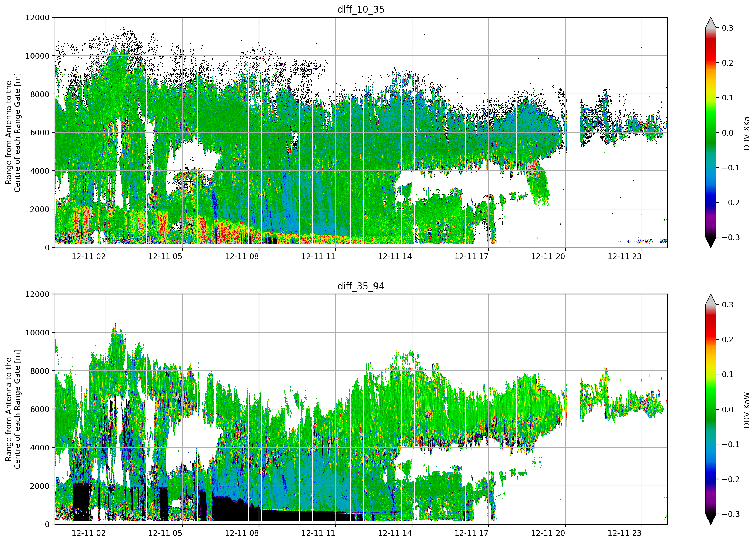Select the DDV-KaW colorbar label
Screen dimensions: 756x543
(746, 410)
